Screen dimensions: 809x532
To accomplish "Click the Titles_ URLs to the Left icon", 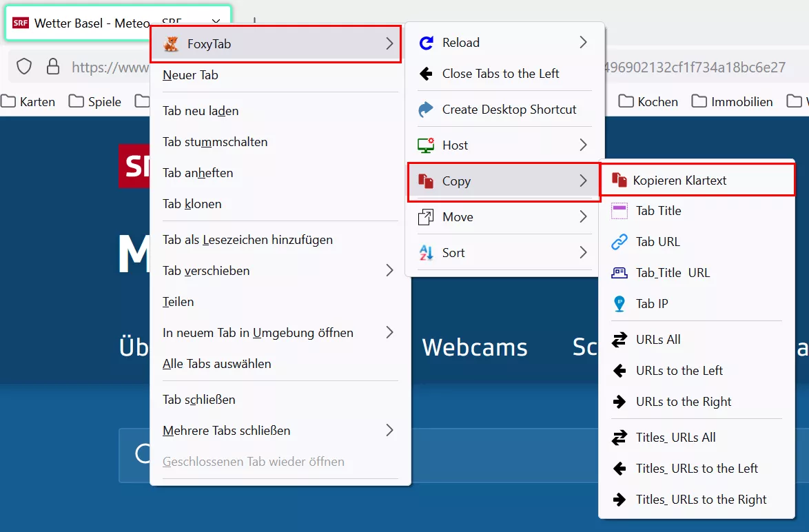I will click(x=619, y=468).
